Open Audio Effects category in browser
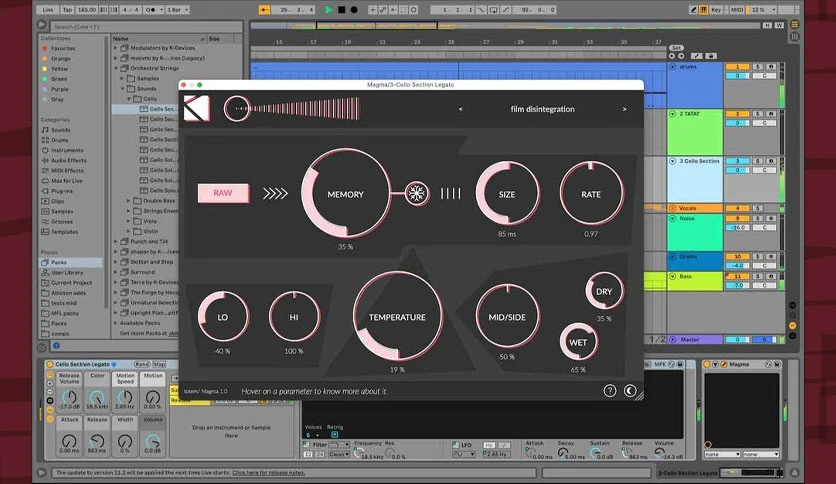This screenshot has width=836, height=484. (x=69, y=160)
